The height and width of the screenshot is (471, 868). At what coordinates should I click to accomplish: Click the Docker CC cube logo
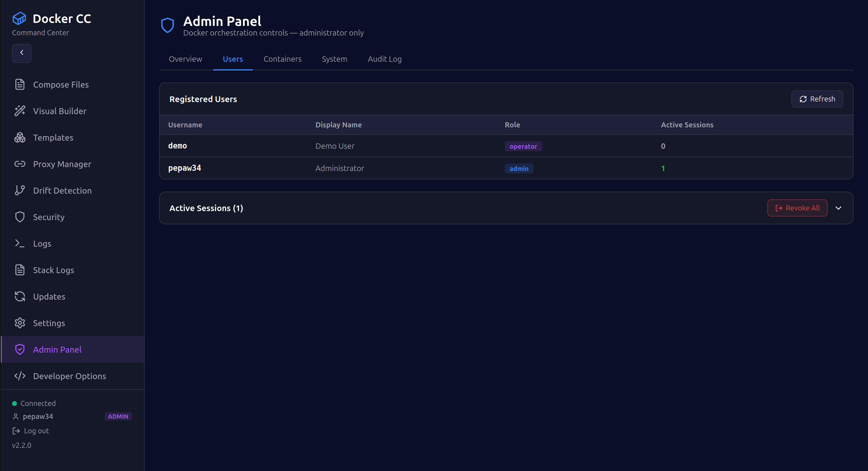coord(19,18)
